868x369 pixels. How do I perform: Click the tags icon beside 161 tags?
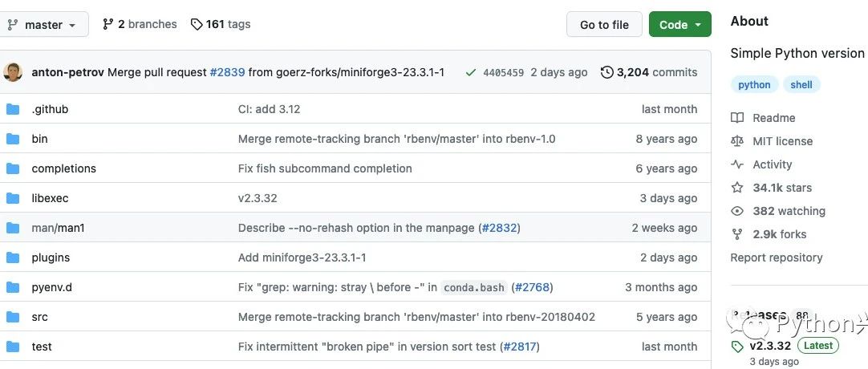(197, 24)
